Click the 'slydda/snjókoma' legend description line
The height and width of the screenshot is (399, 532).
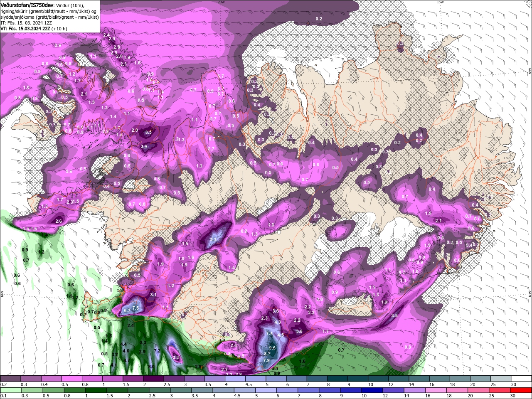49,17
